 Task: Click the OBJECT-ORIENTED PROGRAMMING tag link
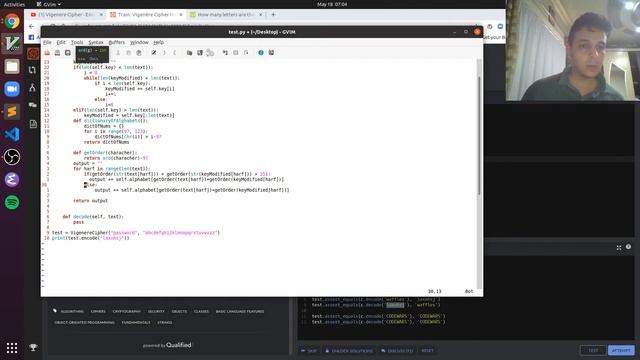click(84, 322)
